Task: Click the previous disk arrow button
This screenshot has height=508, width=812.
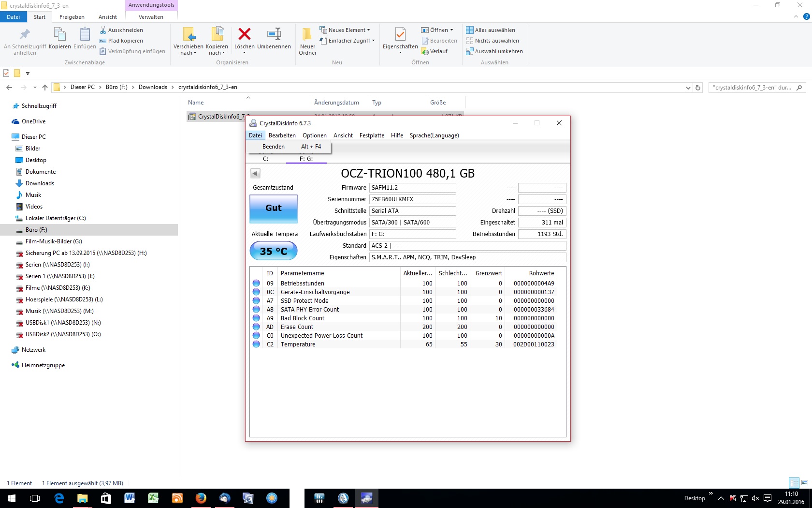Action: 255,173
